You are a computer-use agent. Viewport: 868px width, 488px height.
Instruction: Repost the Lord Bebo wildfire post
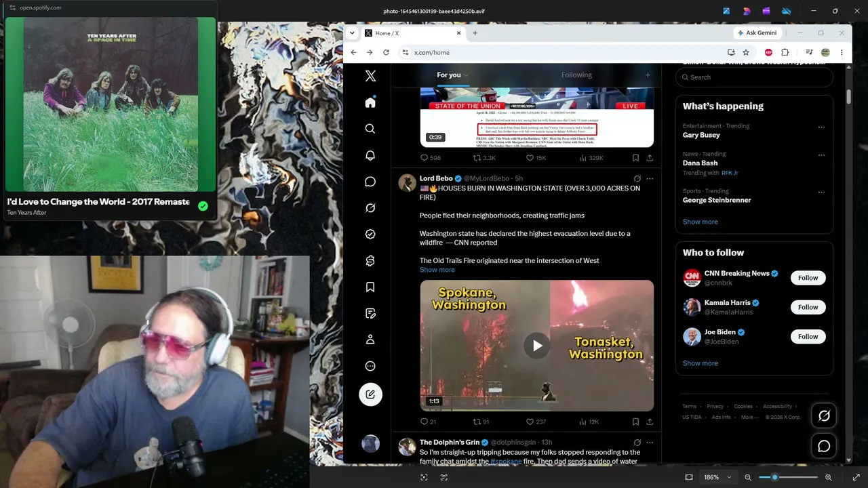point(477,422)
